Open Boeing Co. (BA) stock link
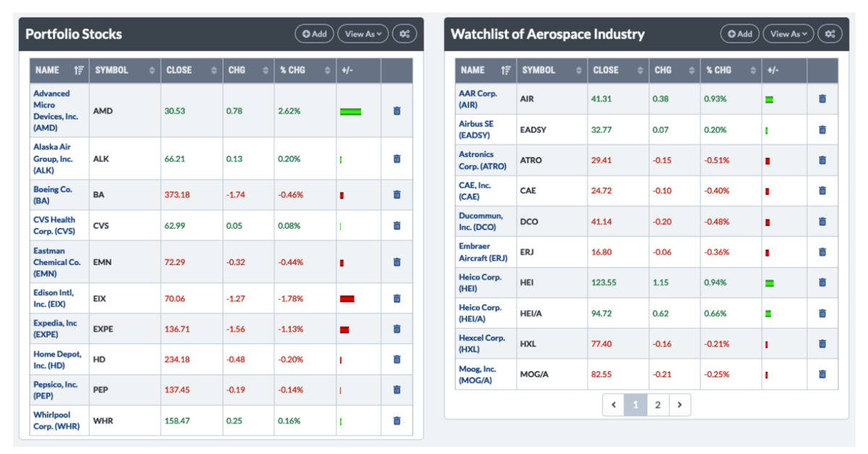Viewport: 868px width, 454px height. pyautogui.click(x=53, y=195)
